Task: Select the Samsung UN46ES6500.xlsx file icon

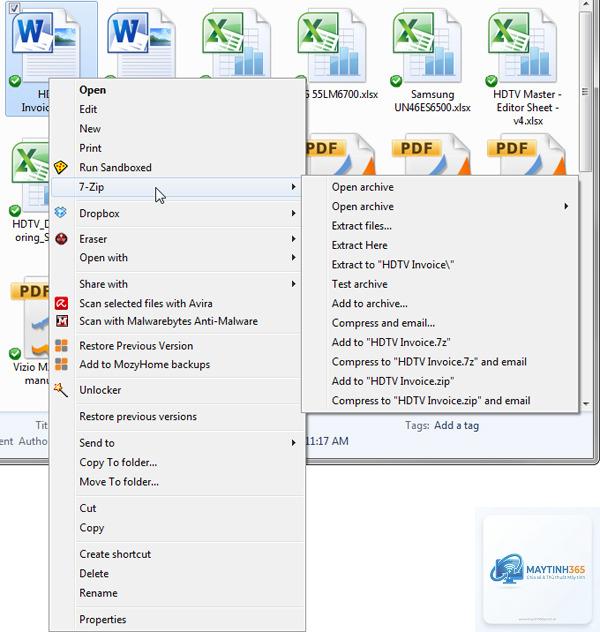Action: point(427,47)
